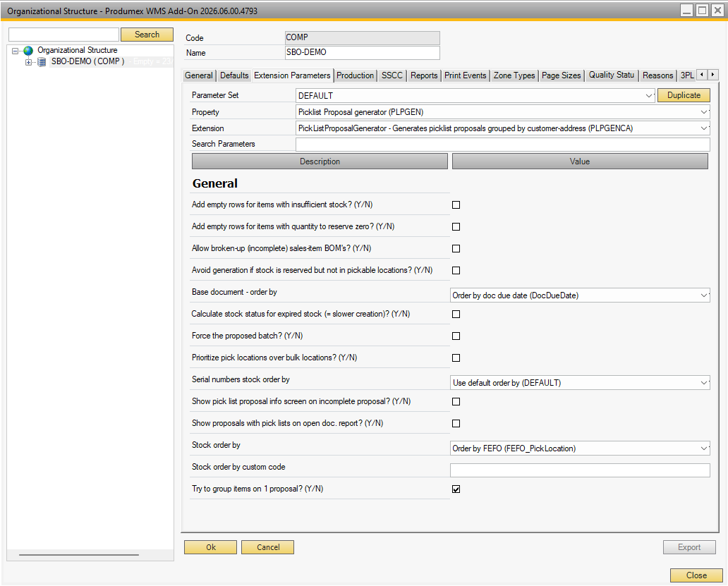This screenshot has width=728, height=586.
Task: Click the Description column header
Action: coord(320,161)
